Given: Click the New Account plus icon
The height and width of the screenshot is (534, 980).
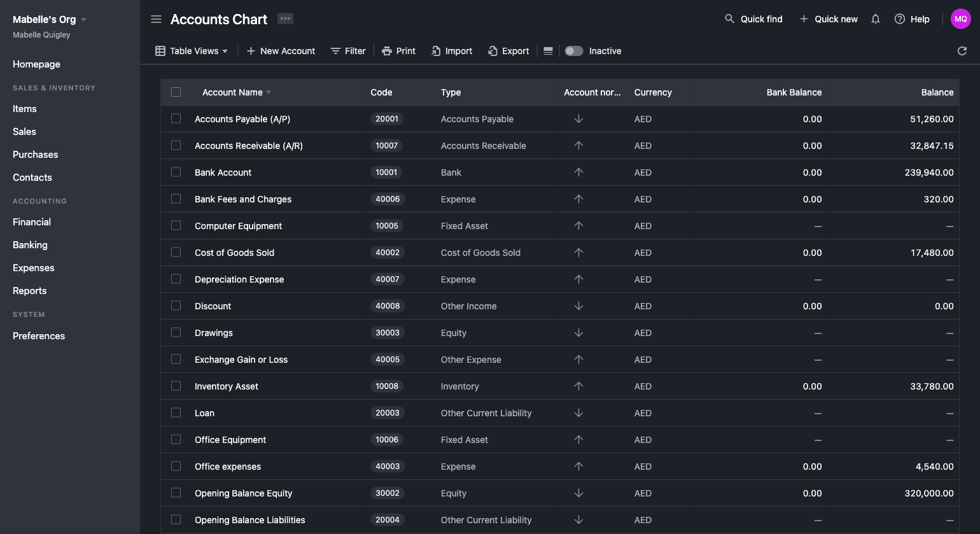Looking at the screenshot, I should 251,51.
